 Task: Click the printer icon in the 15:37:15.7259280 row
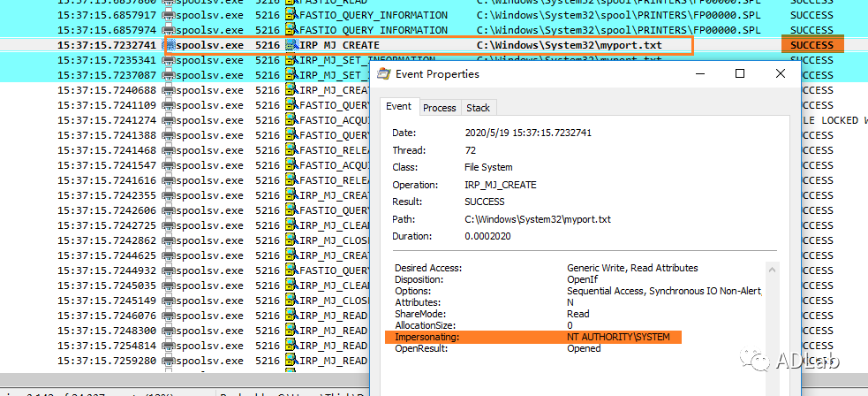[170, 361]
